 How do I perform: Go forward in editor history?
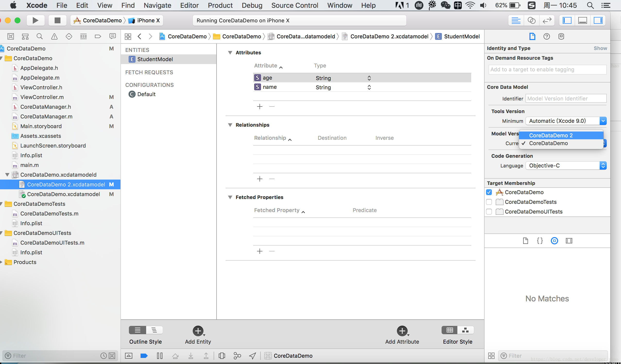(x=150, y=36)
